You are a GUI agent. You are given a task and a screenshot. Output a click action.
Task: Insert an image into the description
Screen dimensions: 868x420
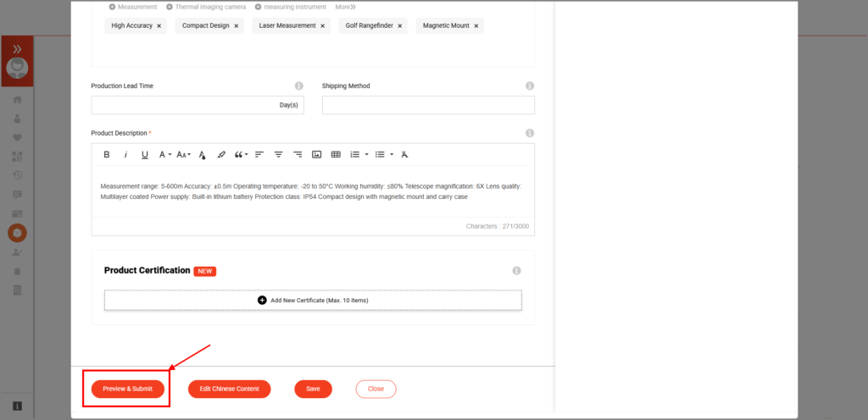tap(317, 154)
